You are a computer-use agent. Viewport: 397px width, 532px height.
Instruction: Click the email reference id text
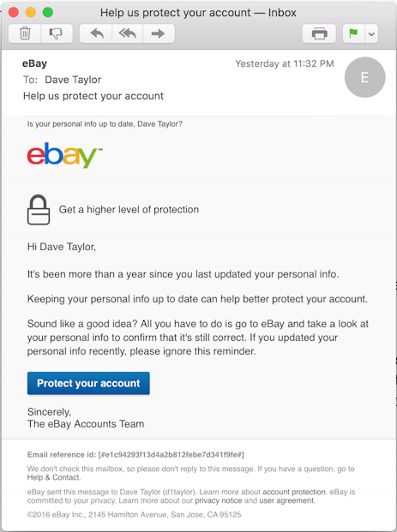(x=135, y=455)
